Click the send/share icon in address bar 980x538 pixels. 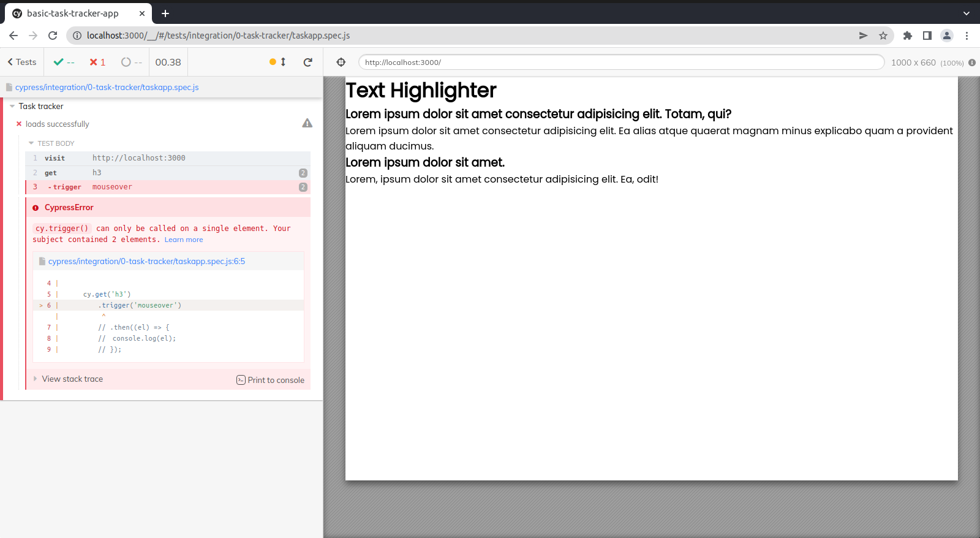pyautogui.click(x=863, y=36)
